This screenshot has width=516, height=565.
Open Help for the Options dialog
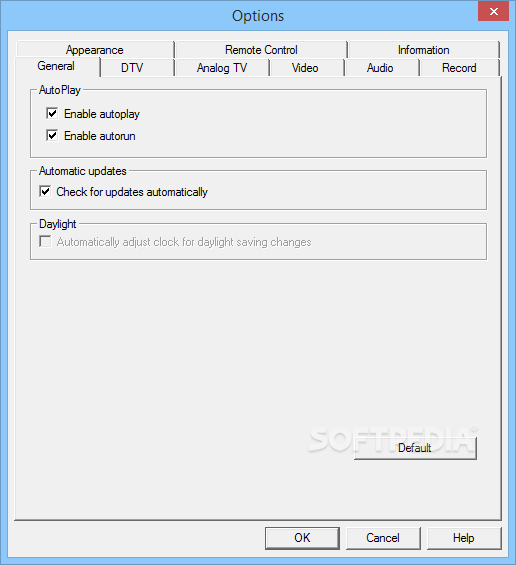464,538
